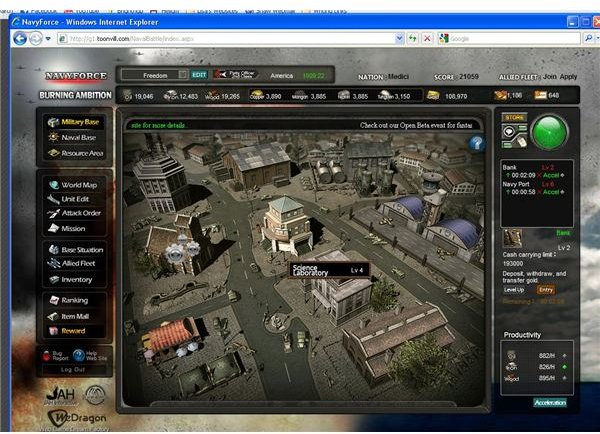Refresh the page in Internet Explorer
Viewport: 600px width, 434px height.
click(412, 38)
